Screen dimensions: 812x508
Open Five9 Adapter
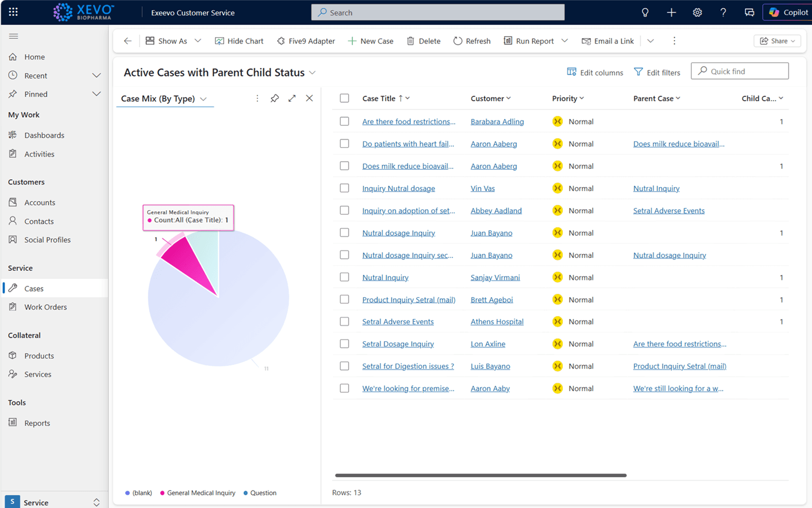(306, 41)
